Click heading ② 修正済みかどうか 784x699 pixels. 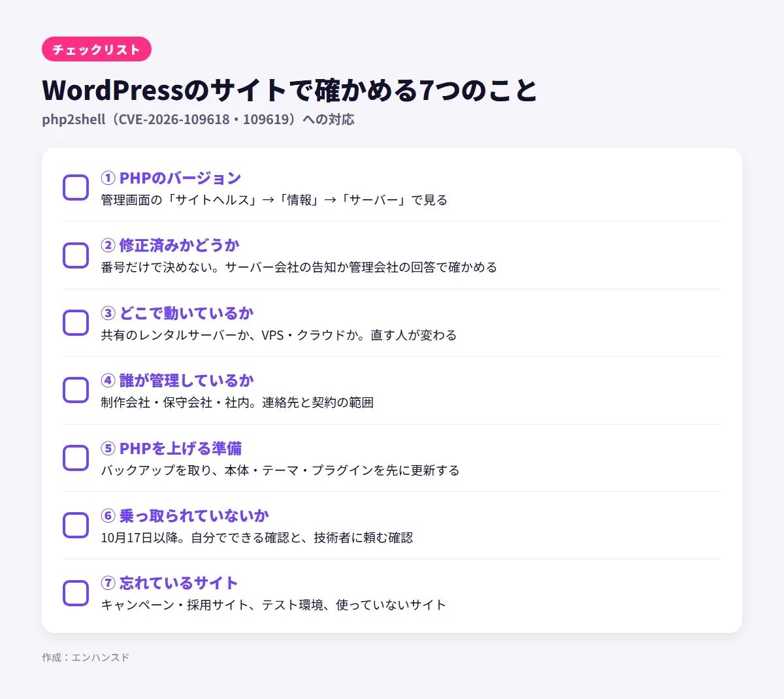coord(171,246)
